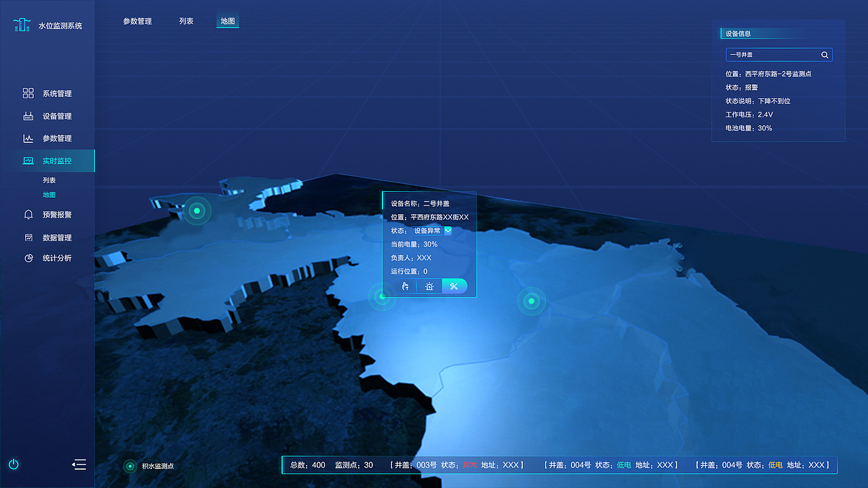Click the 数据管理 icon
The height and width of the screenshot is (488, 868).
pyautogui.click(x=28, y=237)
